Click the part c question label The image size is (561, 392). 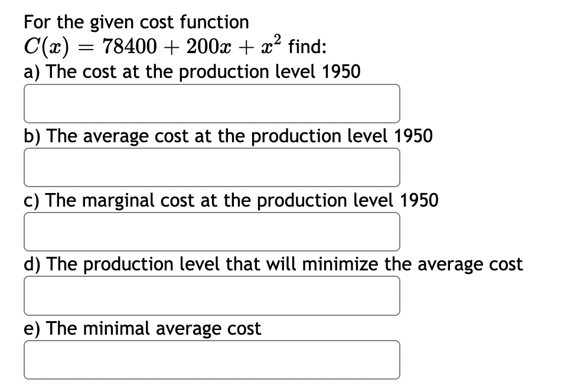pos(230,200)
